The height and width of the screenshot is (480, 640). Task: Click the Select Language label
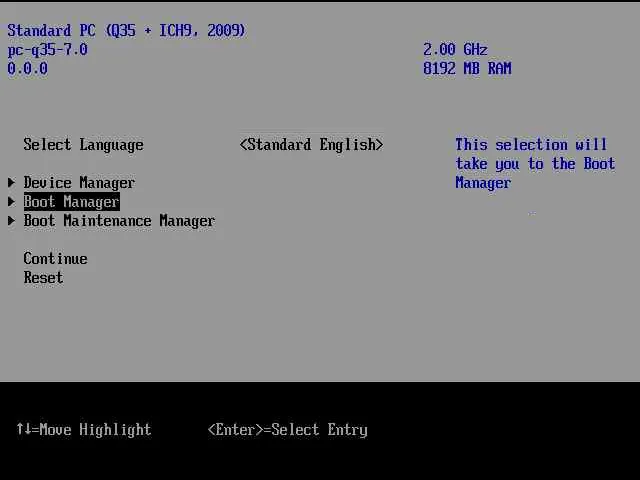click(83, 144)
